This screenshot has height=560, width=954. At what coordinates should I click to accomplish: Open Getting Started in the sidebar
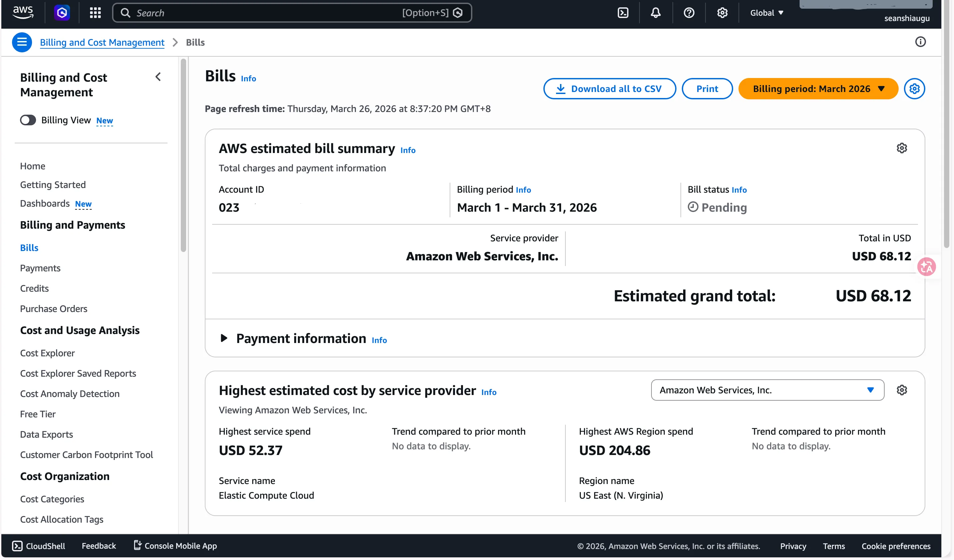(53, 185)
